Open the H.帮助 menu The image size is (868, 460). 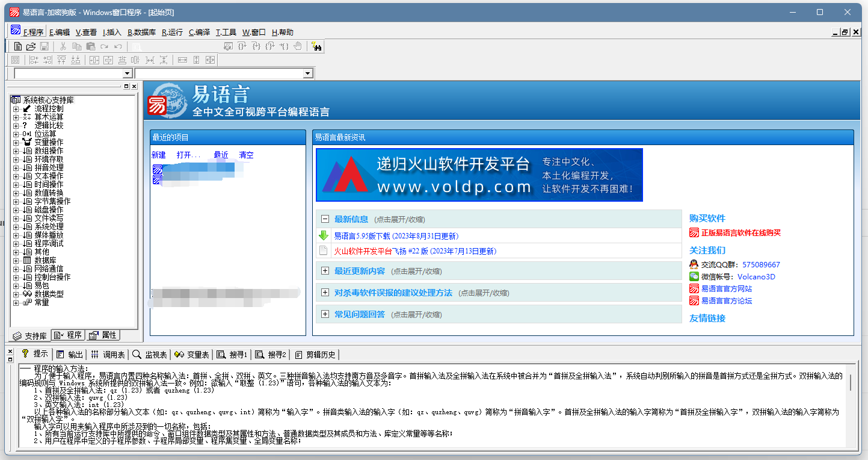[x=283, y=33]
